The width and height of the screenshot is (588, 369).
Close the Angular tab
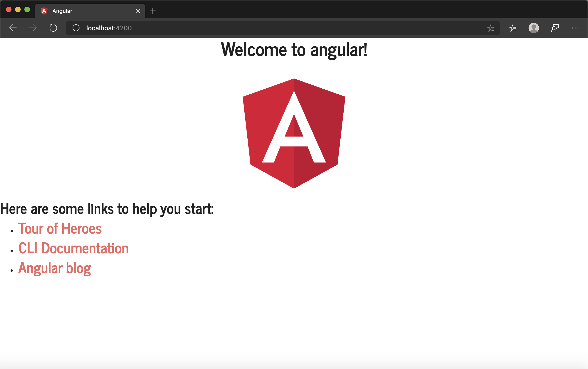138,11
